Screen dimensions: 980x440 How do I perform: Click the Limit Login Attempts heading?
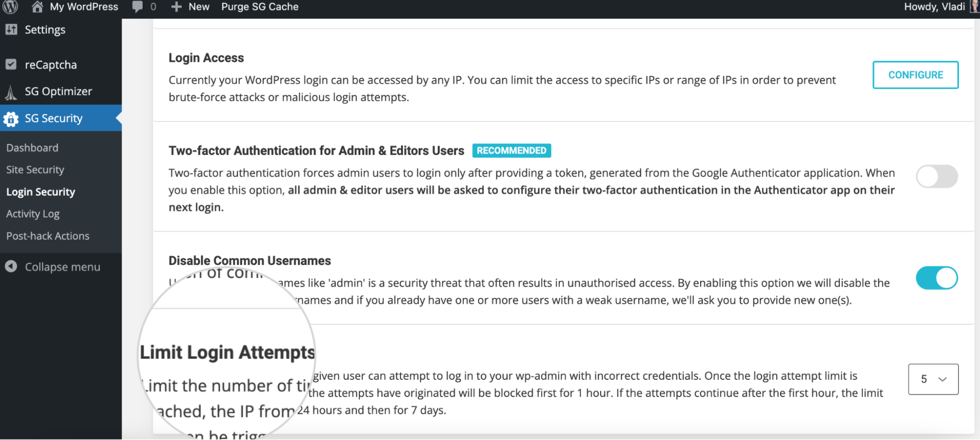pos(227,352)
